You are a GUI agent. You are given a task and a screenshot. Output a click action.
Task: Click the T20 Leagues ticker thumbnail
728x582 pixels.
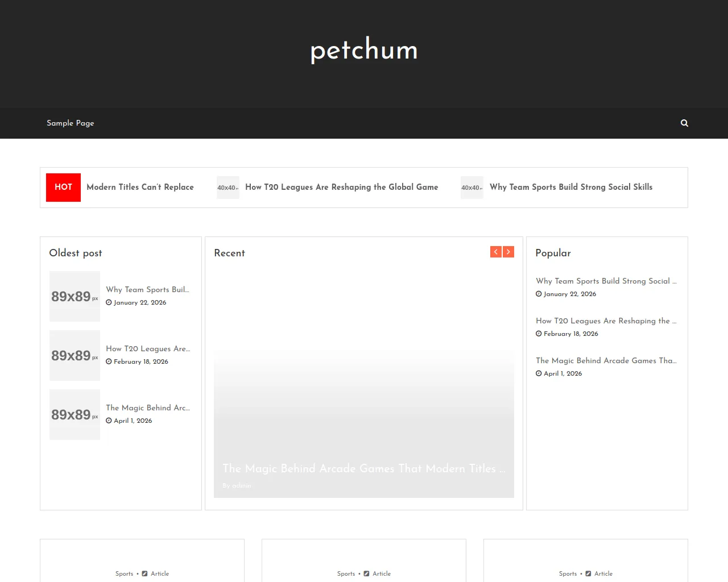(227, 188)
